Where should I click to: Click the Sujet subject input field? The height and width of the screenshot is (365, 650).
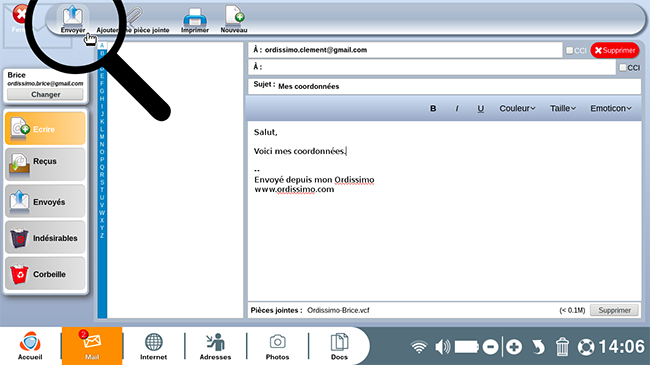[458, 86]
